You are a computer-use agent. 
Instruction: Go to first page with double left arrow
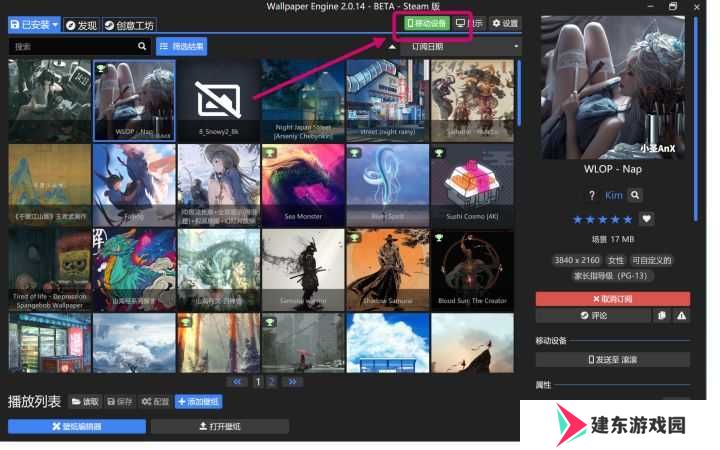coord(237,382)
